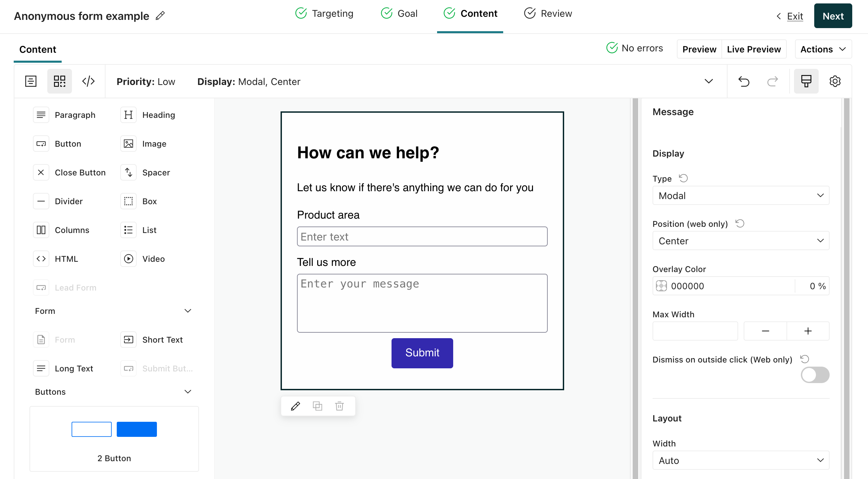The image size is (868, 479).
Task: Click the Priority: Low label
Action: [146, 82]
